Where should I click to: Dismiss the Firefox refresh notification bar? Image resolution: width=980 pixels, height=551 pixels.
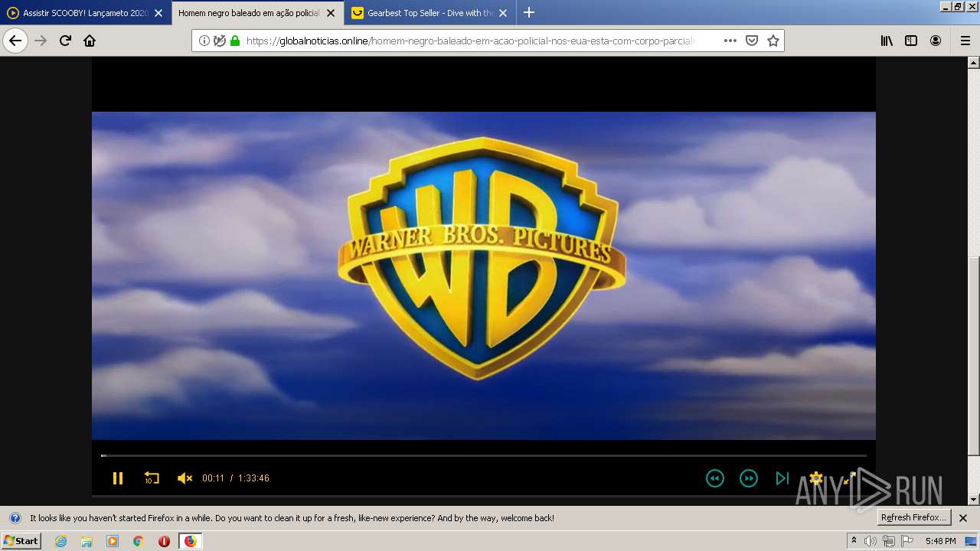point(963,518)
